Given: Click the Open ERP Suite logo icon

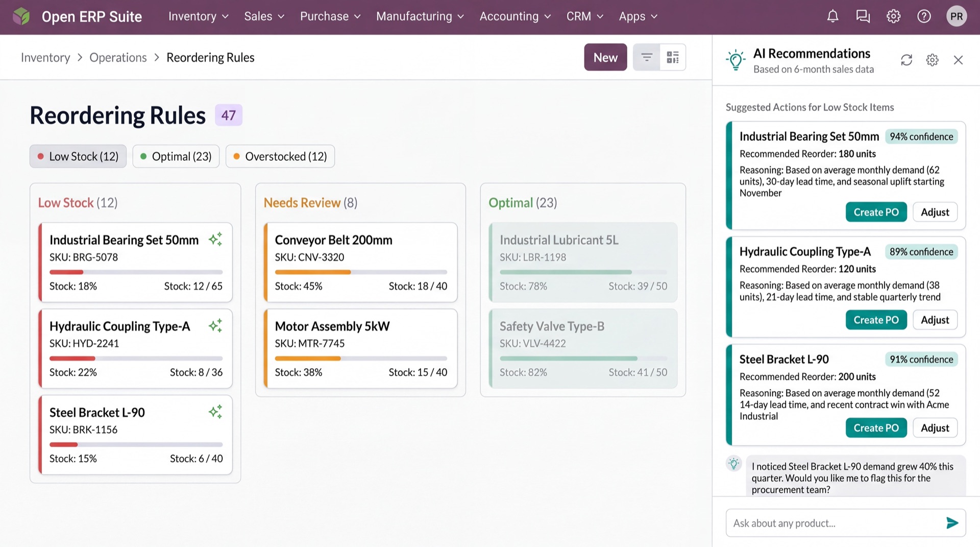Looking at the screenshot, I should 21,16.
